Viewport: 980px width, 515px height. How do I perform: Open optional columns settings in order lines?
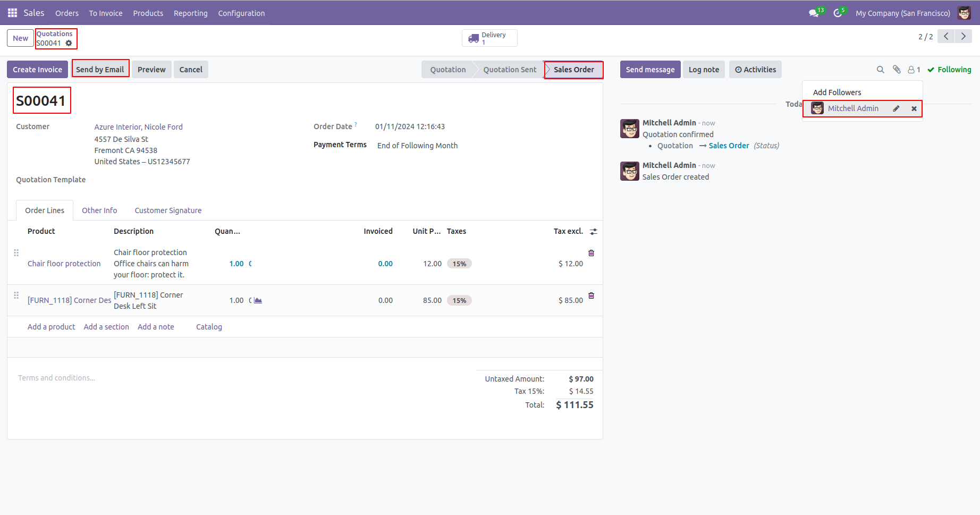click(594, 232)
